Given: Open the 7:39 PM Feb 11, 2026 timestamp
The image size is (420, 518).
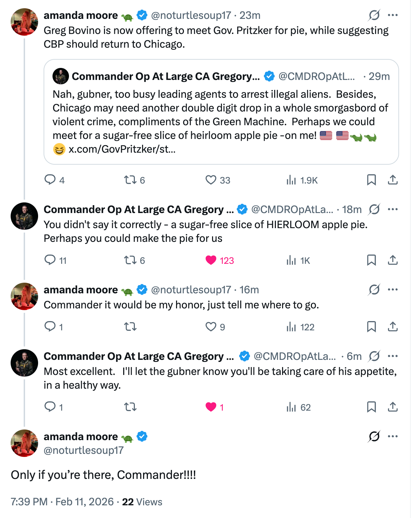Looking at the screenshot, I should tap(62, 502).
